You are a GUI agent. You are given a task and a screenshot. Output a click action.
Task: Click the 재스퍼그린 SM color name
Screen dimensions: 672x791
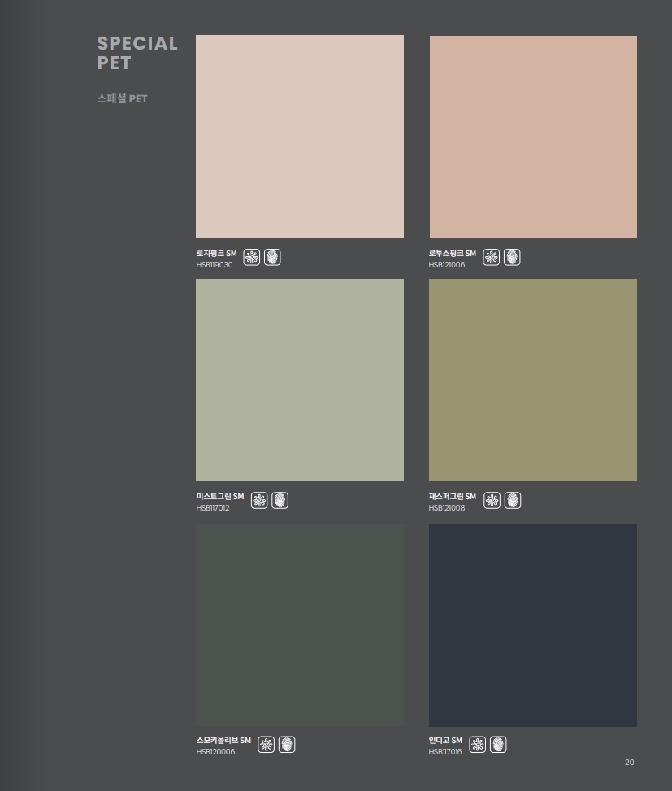(x=453, y=497)
